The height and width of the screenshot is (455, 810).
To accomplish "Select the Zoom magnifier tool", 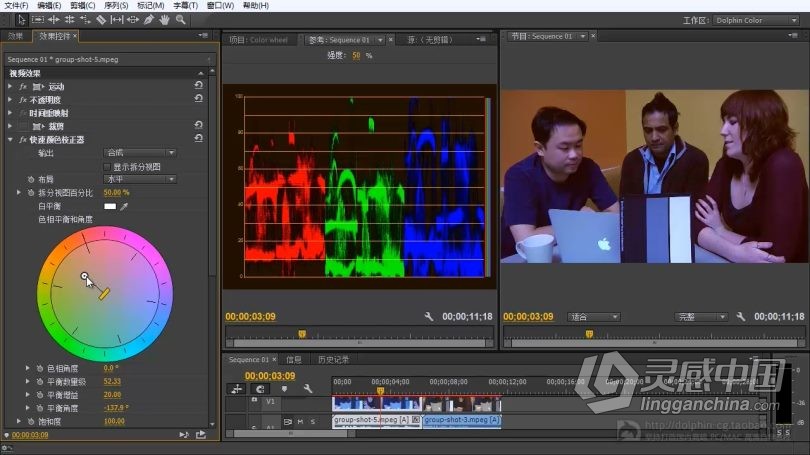I will pos(180,20).
